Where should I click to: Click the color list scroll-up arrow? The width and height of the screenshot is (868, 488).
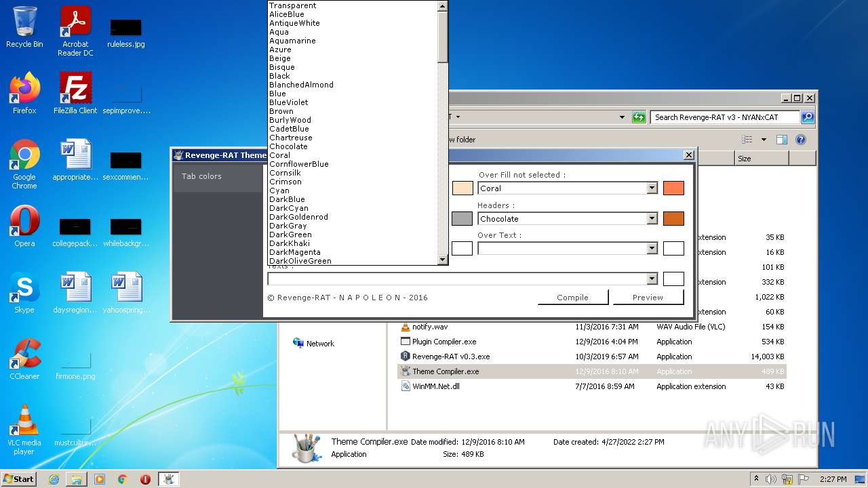(x=443, y=6)
